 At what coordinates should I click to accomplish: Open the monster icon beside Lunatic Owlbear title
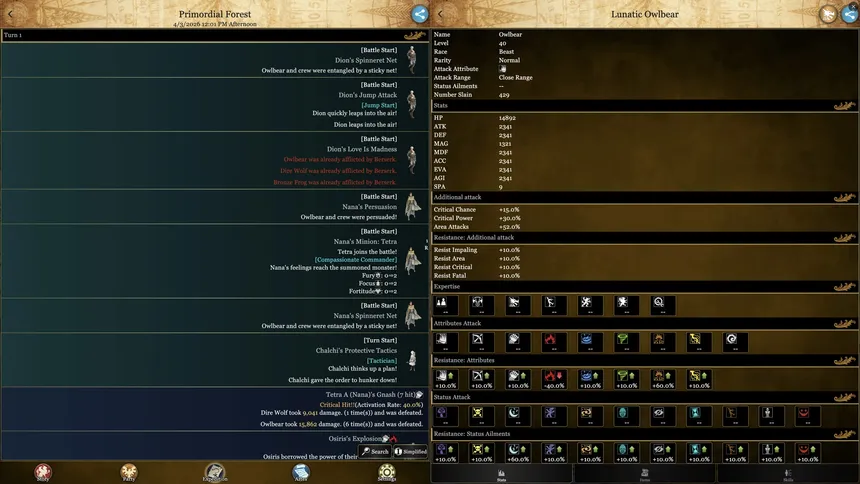coord(828,14)
